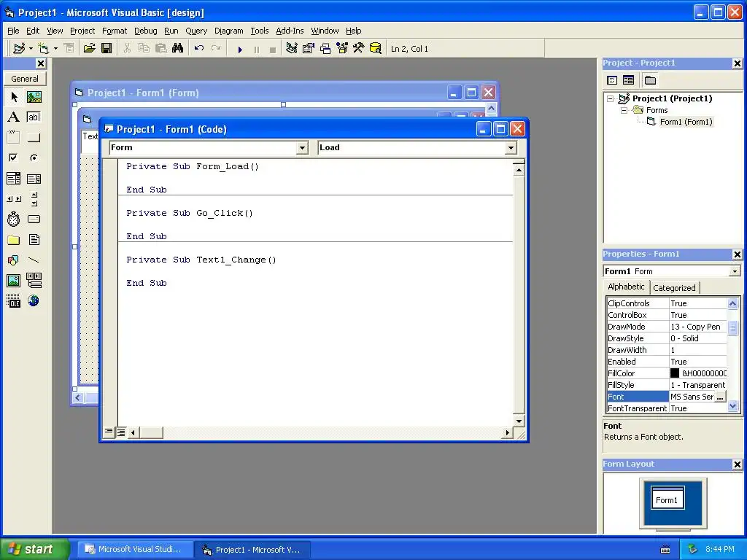Click the Start button
The width and height of the screenshot is (747, 560).
point(34,549)
